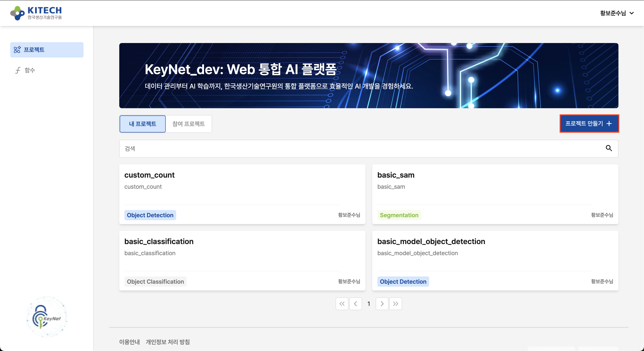Screen dimensions: 644x351
Task: Go to the next page arrow
Action: [382, 304]
